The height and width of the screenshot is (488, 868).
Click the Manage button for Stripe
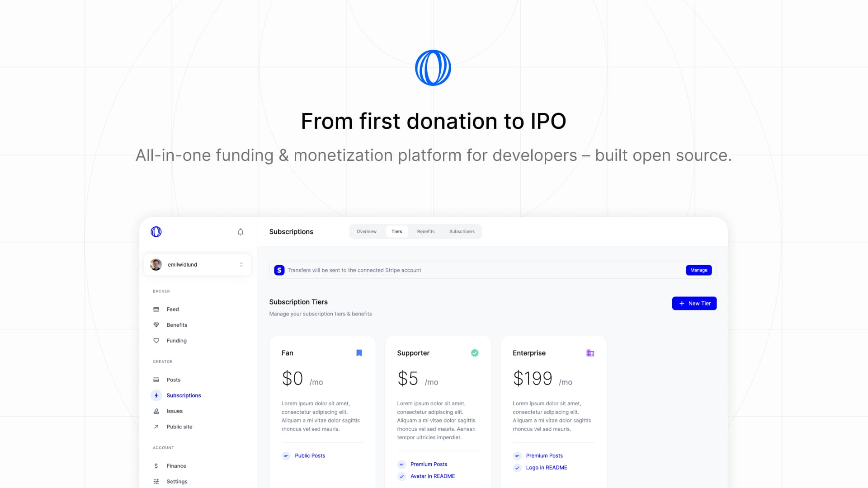pos(699,270)
